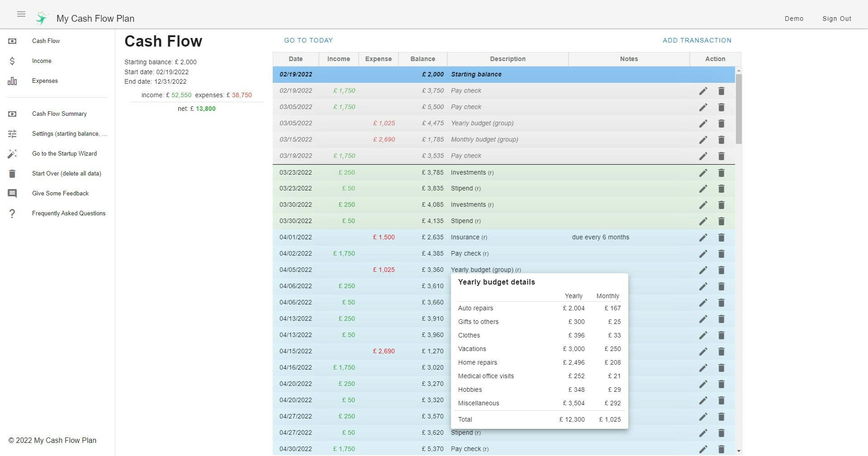Open Expenses via the bar chart icon

point(12,81)
